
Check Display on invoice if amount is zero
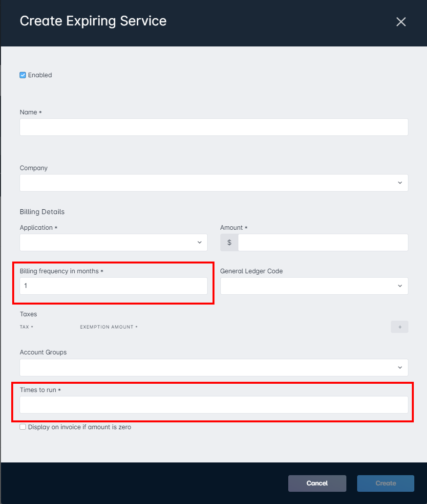(23, 427)
